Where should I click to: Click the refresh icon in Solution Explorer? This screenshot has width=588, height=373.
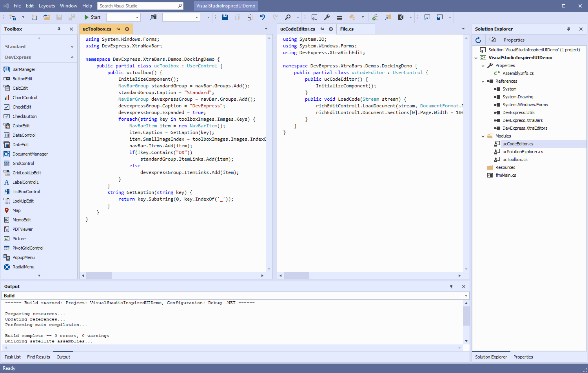[478, 40]
